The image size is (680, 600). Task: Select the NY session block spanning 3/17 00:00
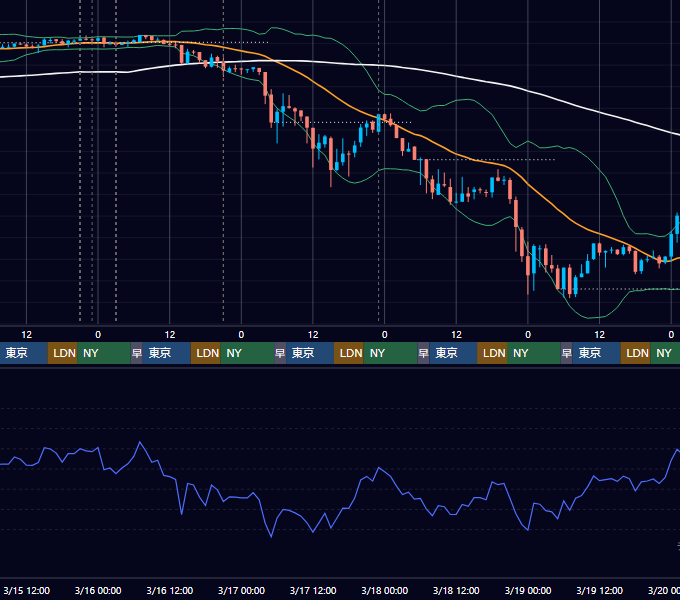[x=247, y=353]
